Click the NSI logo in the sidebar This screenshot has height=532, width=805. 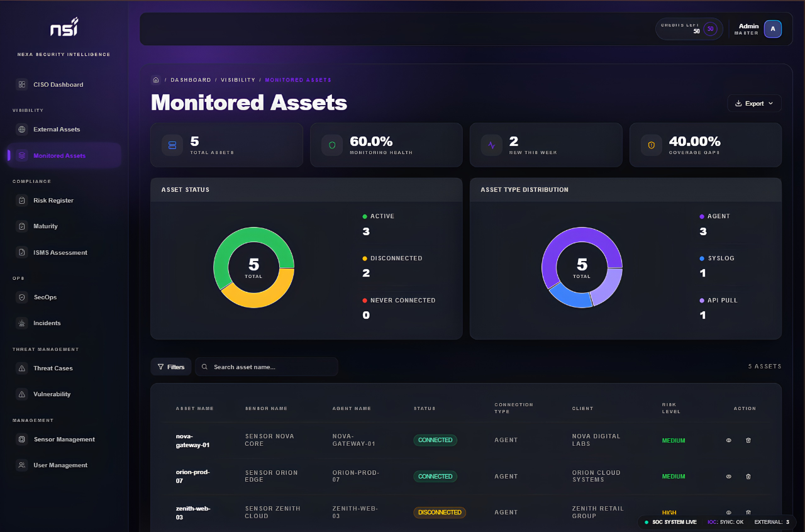pyautogui.click(x=64, y=28)
